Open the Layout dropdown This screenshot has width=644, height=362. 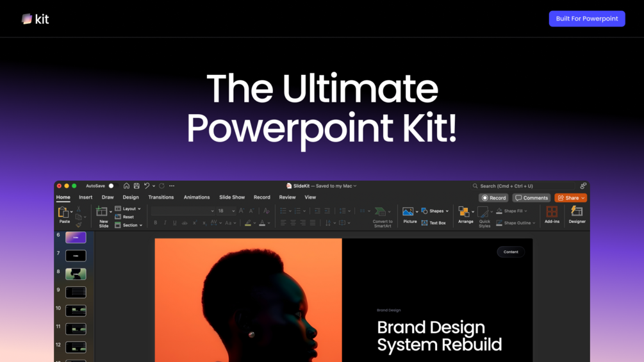pyautogui.click(x=128, y=208)
